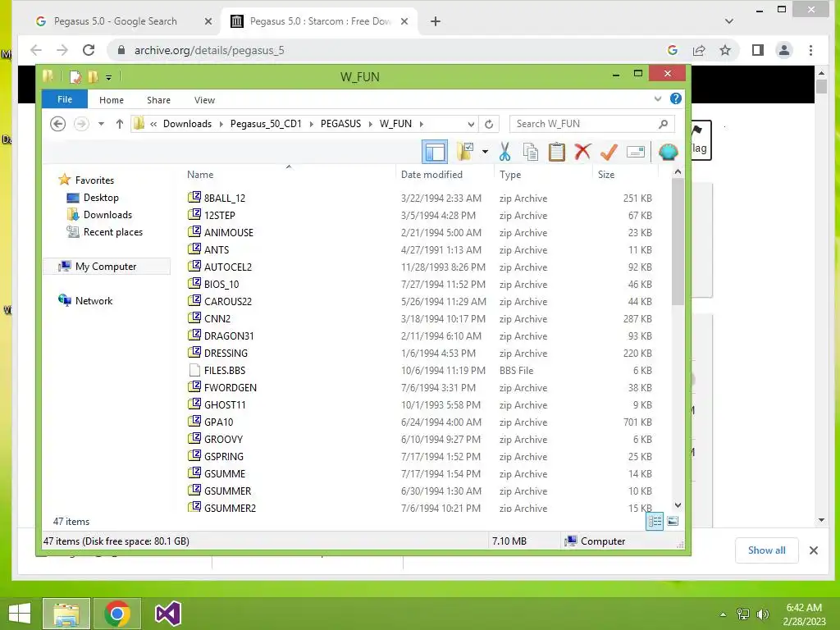Image resolution: width=840 pixels, height=630 pixels.
Task: Open the File ribbon tab
Action: coord(65,99)
